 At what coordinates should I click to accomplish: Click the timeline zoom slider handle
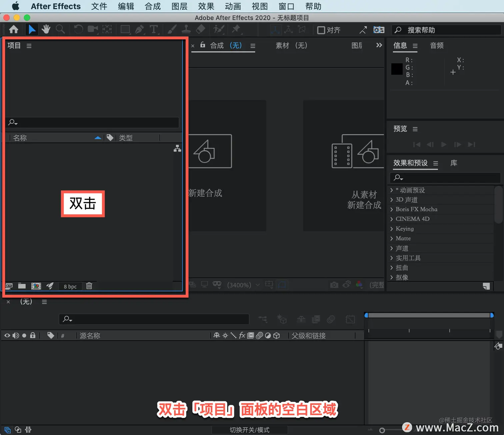tap(382, 430)
